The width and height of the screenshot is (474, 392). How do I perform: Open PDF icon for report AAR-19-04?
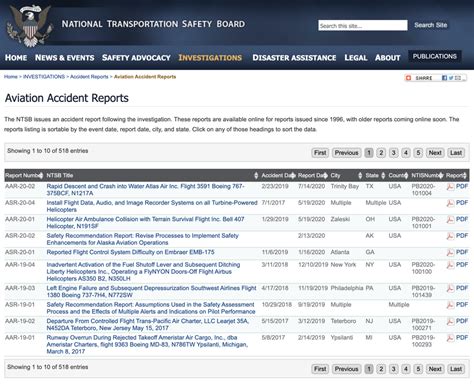tap(450, 265)
